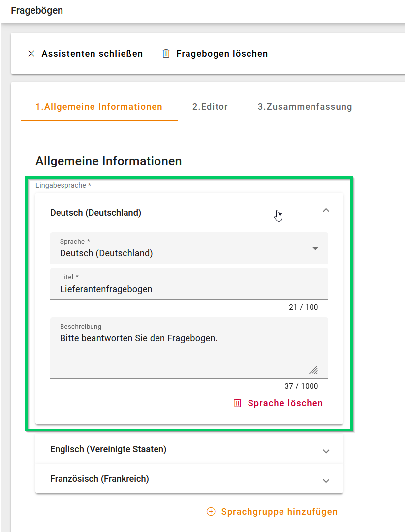The width and height of the screenshot is (405, 532).
Task: Open the 3.Zusammenfassung tab
Action: 305,107
